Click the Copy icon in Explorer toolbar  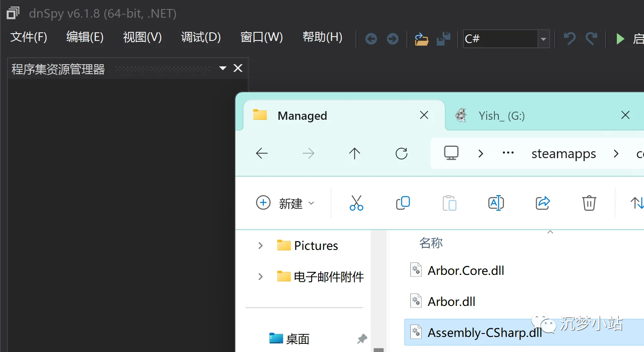coord(403,203)
